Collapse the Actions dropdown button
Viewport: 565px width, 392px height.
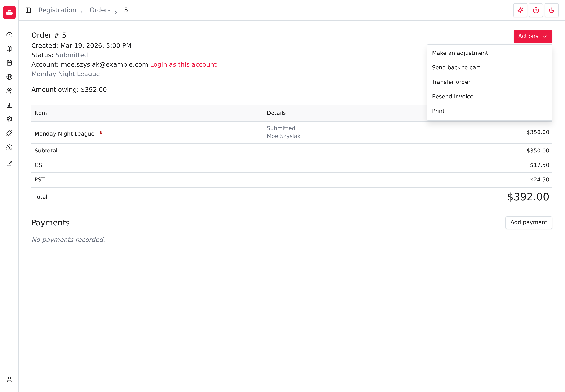coord(533,36)
